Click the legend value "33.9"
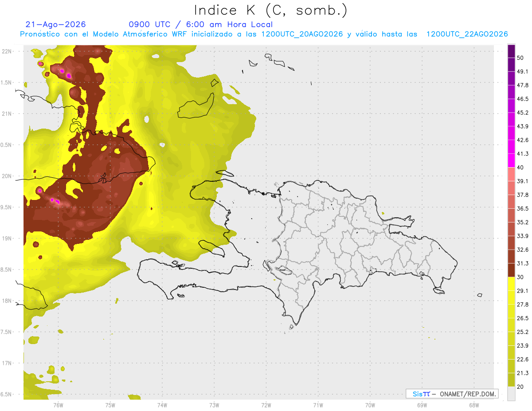This screenshot has height=411, width=532. [523, 236]
